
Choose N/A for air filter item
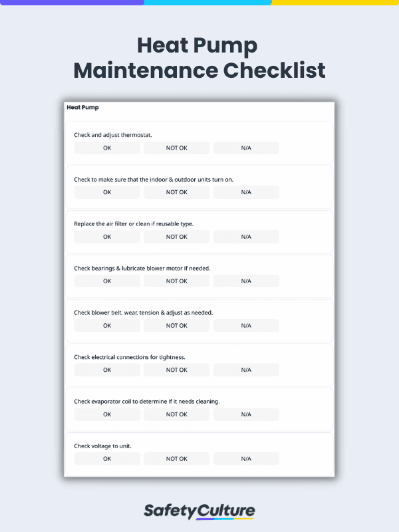coord(246,237)
